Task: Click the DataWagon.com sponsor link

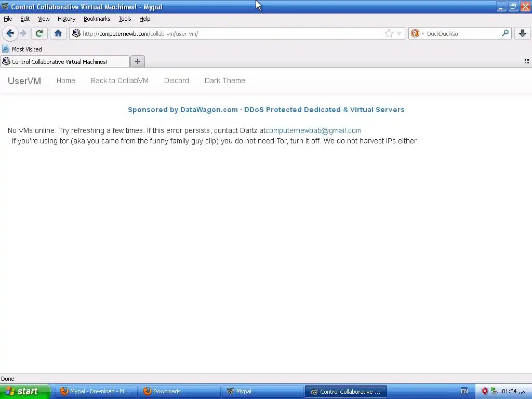Action: click(x=266, y=110)
